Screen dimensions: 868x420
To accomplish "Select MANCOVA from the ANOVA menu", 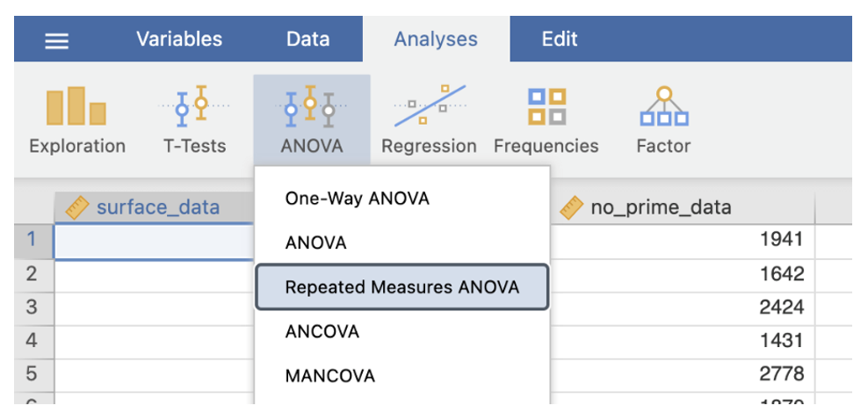I will coord(330,376).
